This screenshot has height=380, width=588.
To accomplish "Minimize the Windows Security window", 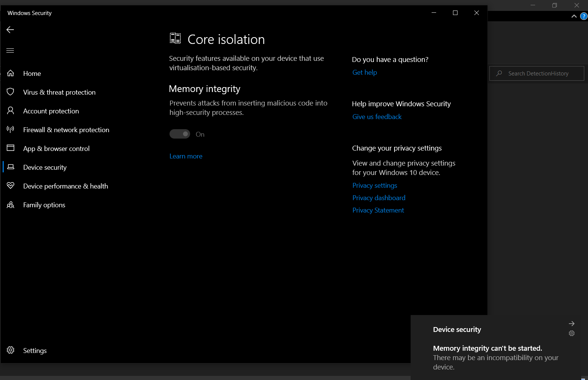I will tap(434, 13).
